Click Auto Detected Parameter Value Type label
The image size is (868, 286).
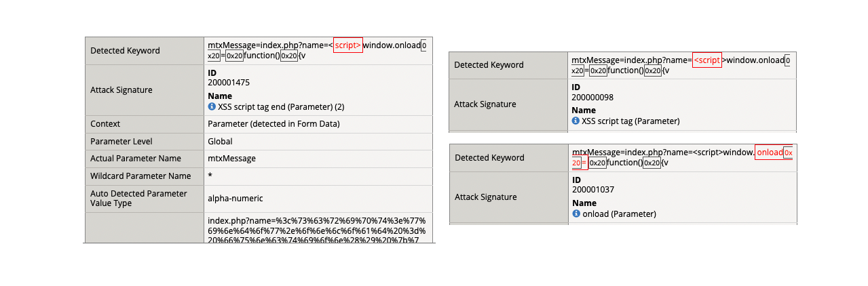tap(138, 199)
